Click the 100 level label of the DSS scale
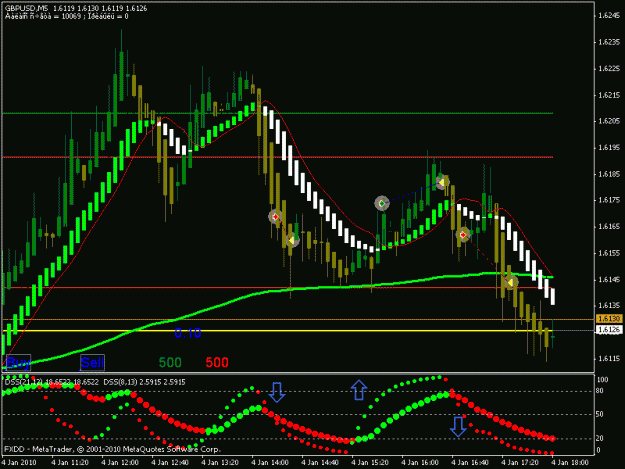Screen dimensions: 625x469 (x=602, y=380)
